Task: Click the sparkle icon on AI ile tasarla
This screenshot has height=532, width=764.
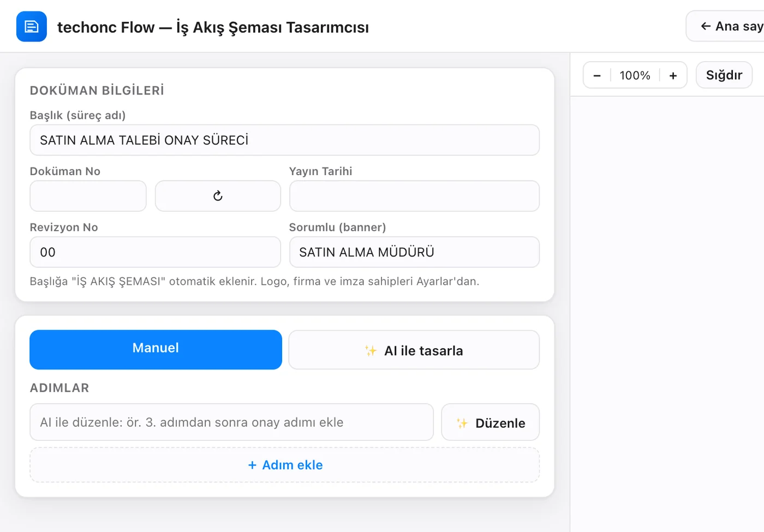Action: coord(371,351)
